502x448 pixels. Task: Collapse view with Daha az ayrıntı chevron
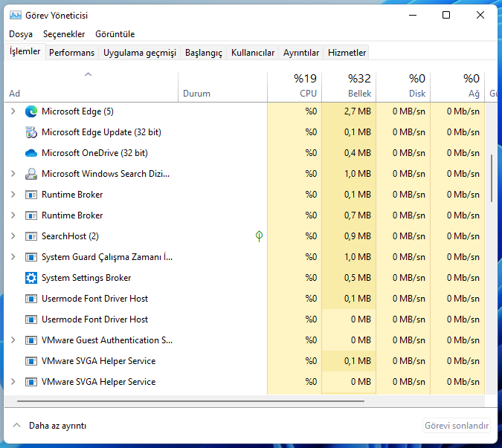tap(16, 425)
